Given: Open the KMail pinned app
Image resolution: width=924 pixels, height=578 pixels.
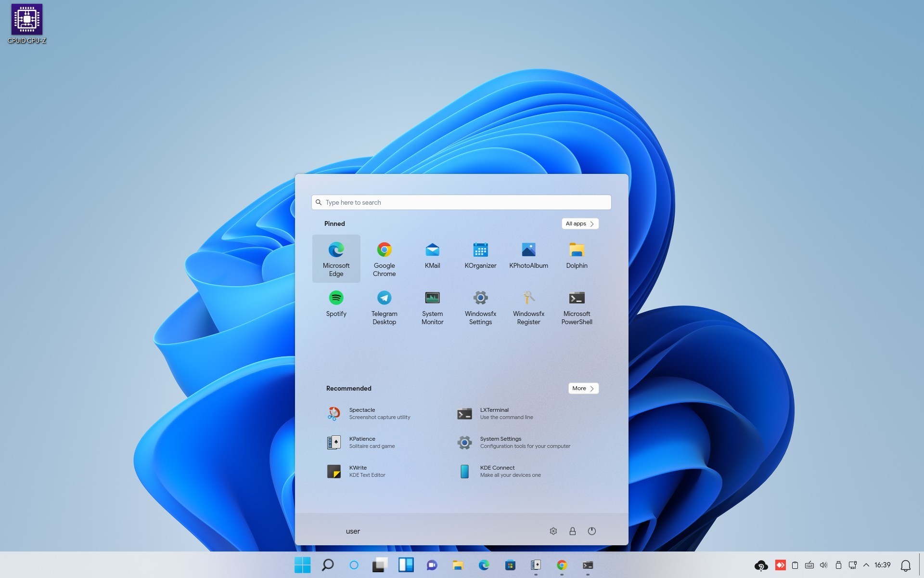Looking at the screenshot, I should 432,259.
